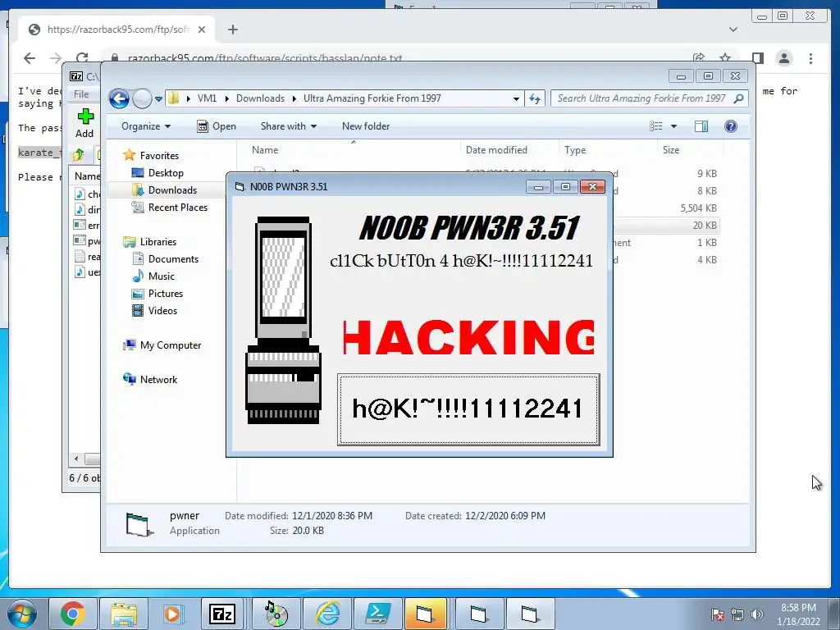Click the h@K!~!!!!11112241 button in N00B PWN3R

468,409
